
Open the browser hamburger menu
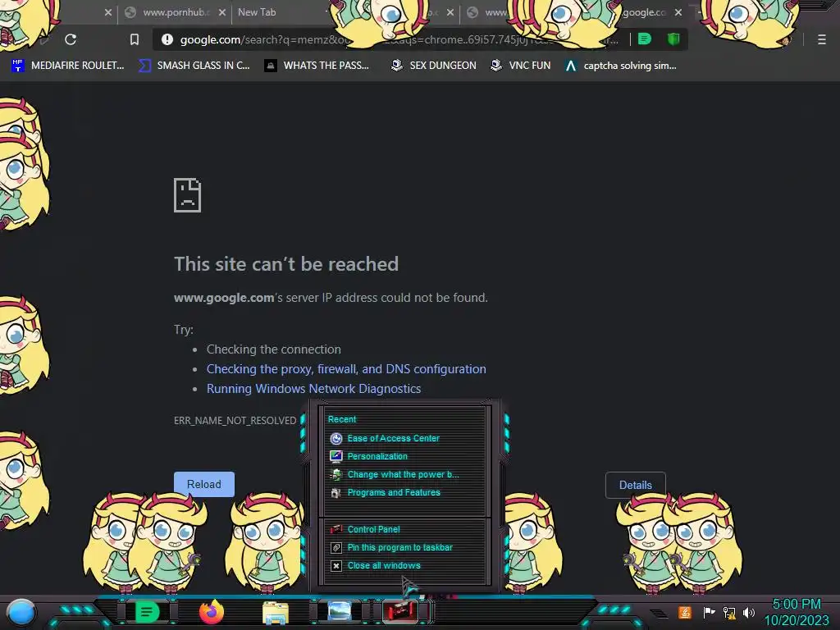point(822,39)
